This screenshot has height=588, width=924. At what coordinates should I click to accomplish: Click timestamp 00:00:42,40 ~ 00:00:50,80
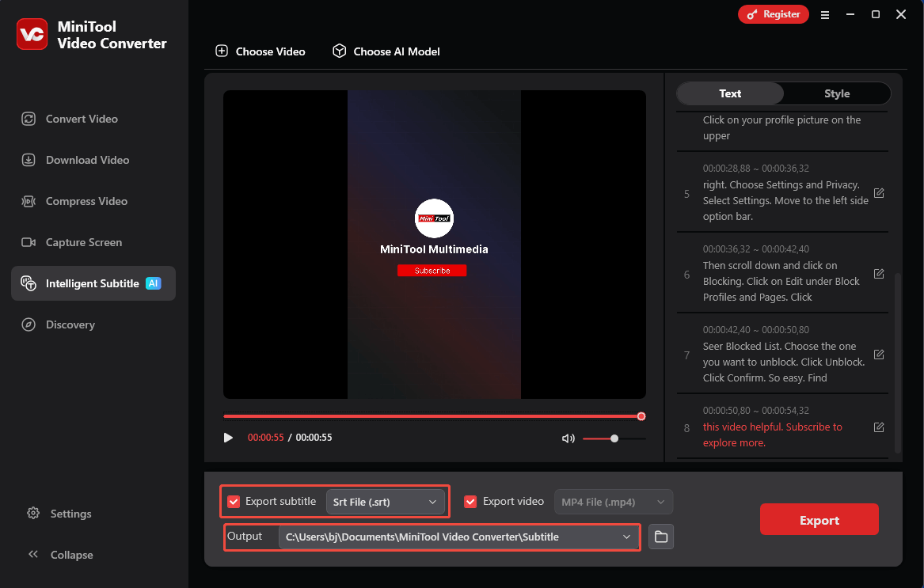[755, 330]
